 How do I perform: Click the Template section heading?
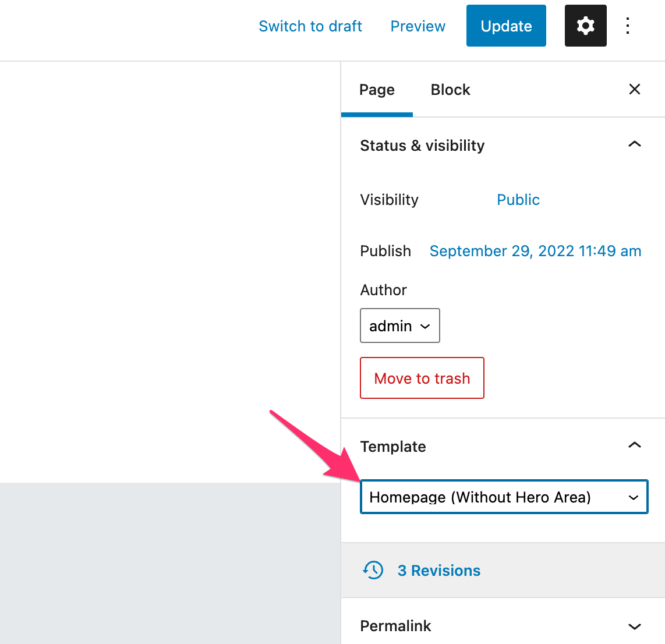392,447
